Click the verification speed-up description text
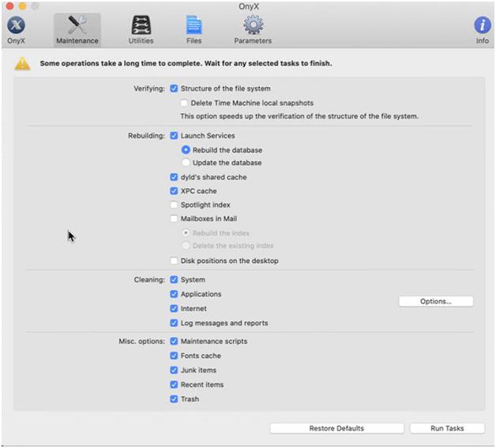 point(299,116)
